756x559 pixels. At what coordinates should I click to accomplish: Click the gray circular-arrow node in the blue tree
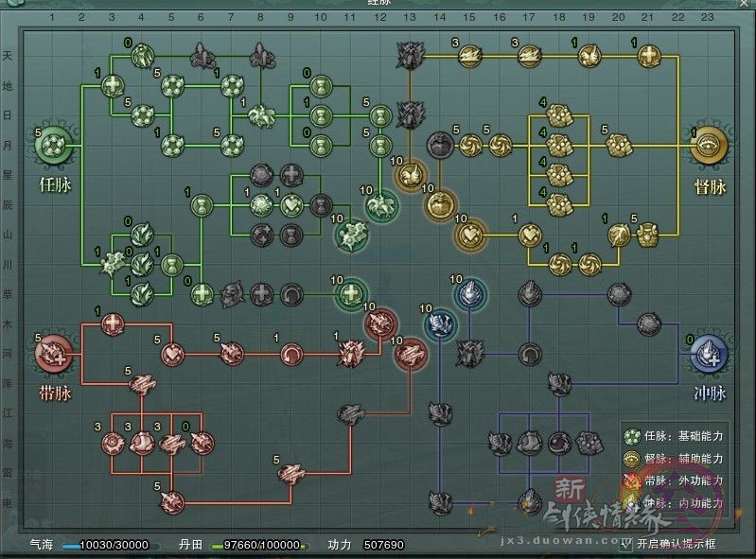(x=530, y=355)
